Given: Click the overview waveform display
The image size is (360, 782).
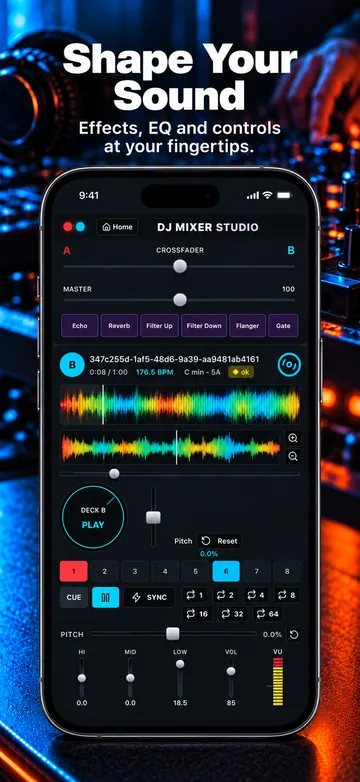Looking at the screenshot, I should click(180, 405).
